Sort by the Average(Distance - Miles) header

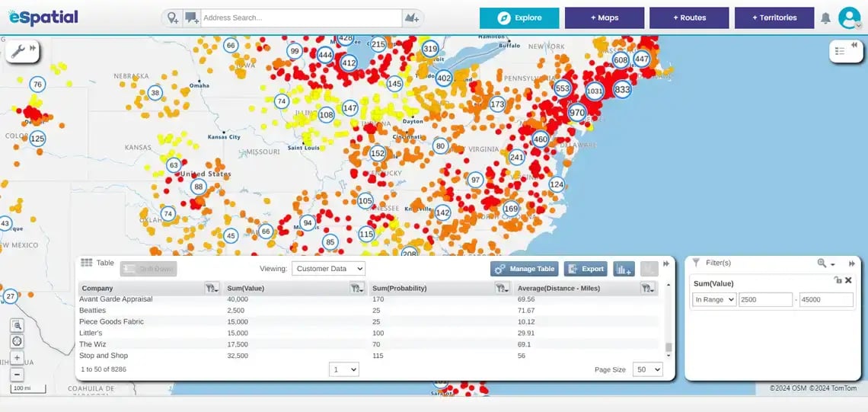coord(559,288)
